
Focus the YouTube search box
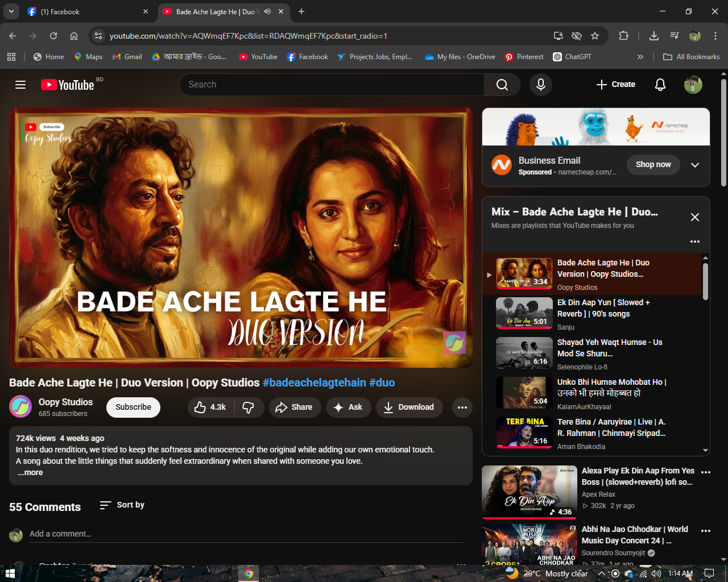tap(332, 85)
